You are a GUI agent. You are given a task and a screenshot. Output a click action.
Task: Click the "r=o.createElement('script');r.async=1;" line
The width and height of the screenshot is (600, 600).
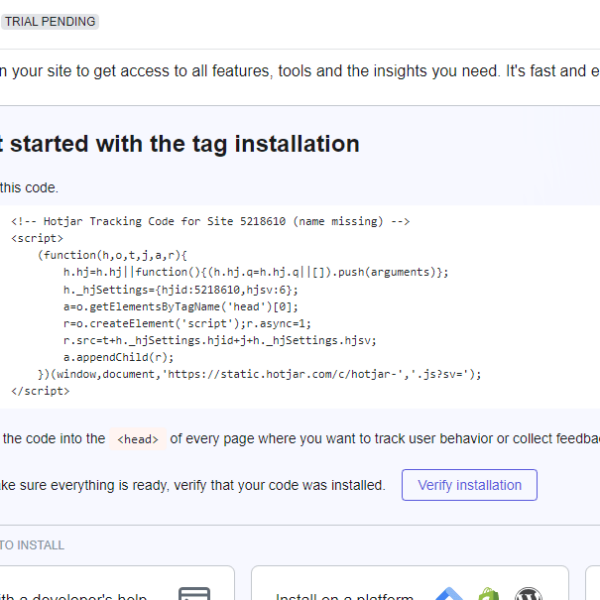(187, 323)
